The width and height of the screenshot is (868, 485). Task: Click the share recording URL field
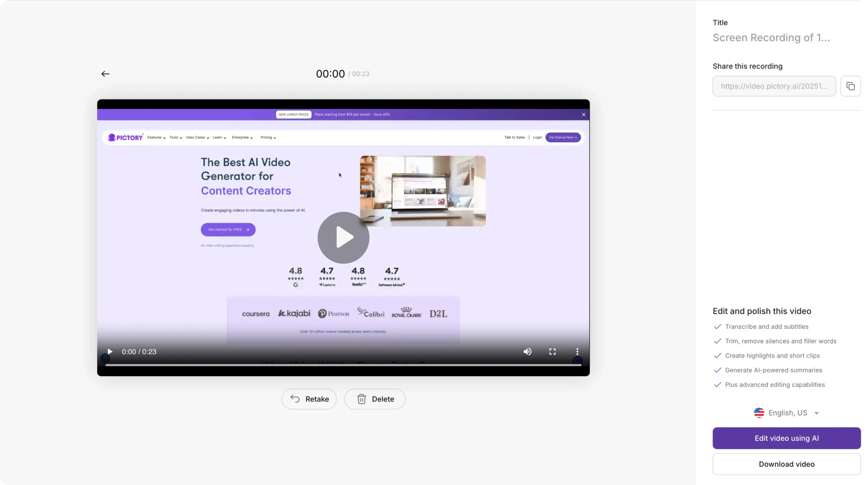(x=774, y=86)
